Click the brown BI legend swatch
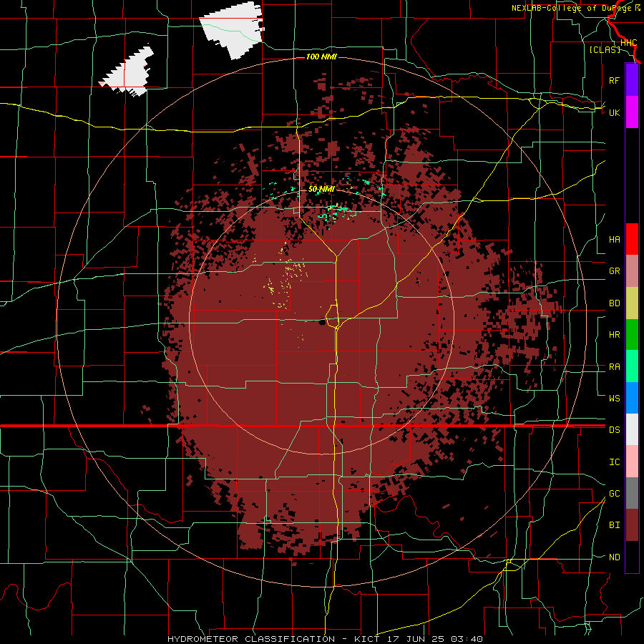Screen dimensions: 644x644 [632, 525]
